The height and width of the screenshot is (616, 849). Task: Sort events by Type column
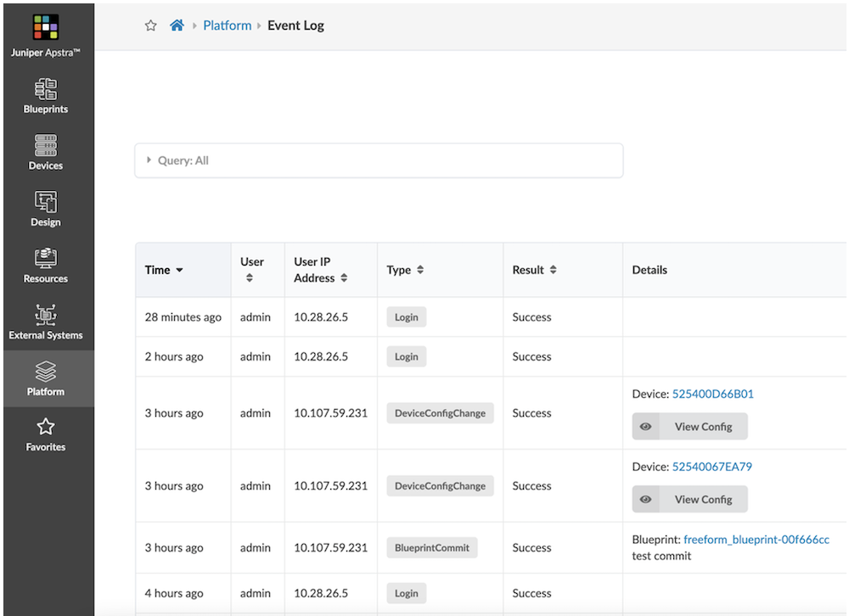[x=422, y=270]
